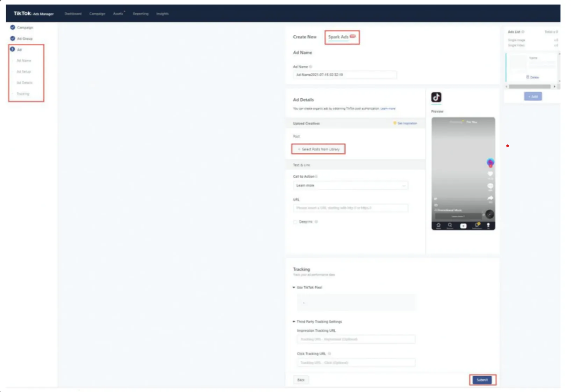Click the Back button
The image size is (573, 392).
coord(301,380)
